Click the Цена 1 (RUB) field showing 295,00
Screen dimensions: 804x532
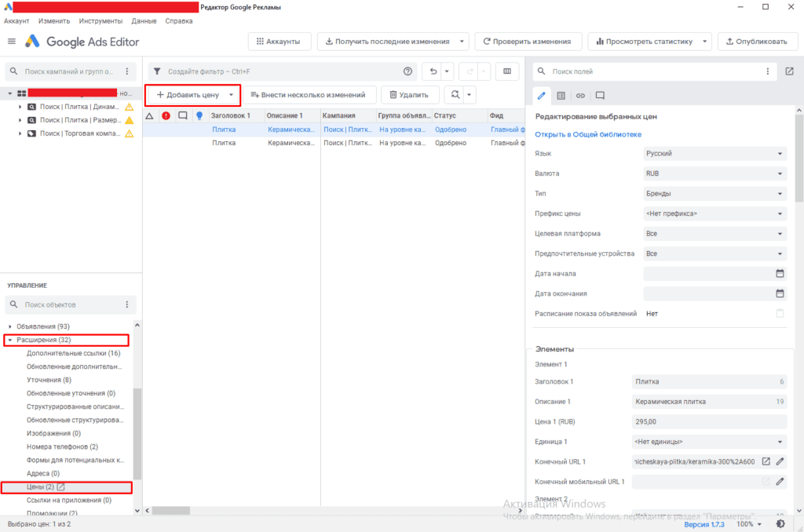709,421
